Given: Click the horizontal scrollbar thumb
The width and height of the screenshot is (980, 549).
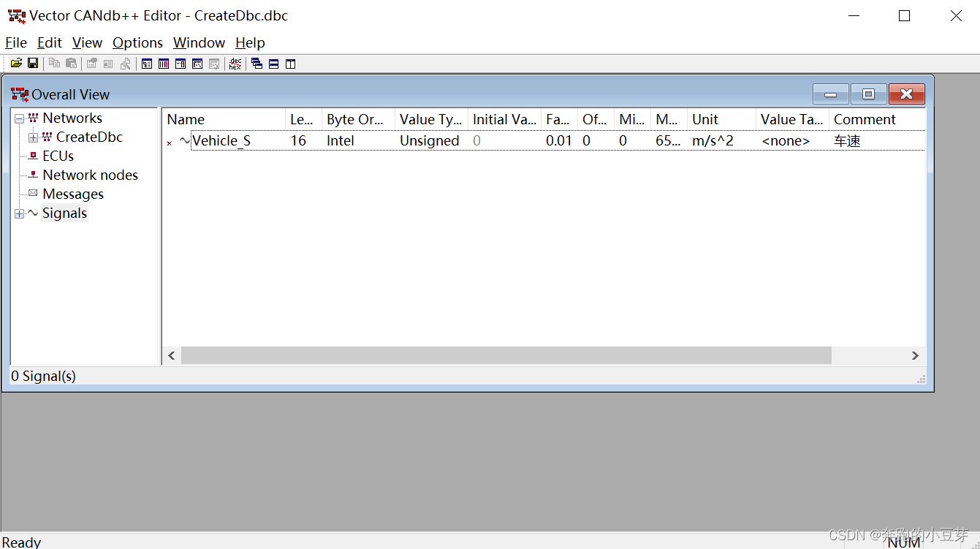Looking at the screenshot, I should [506, 355].
